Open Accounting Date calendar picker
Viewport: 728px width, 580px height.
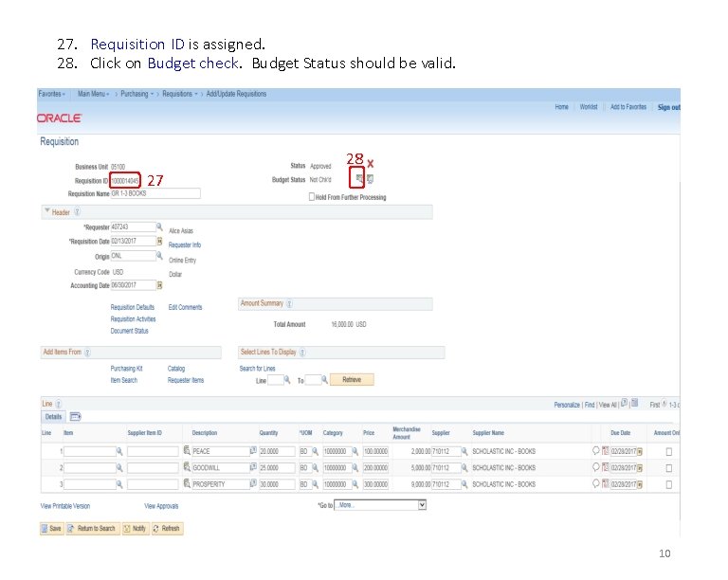159,285
